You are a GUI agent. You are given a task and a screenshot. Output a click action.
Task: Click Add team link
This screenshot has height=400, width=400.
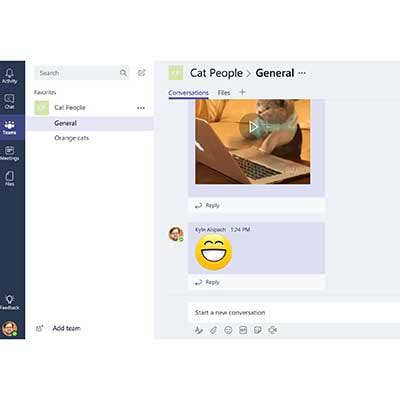(66, 328)
